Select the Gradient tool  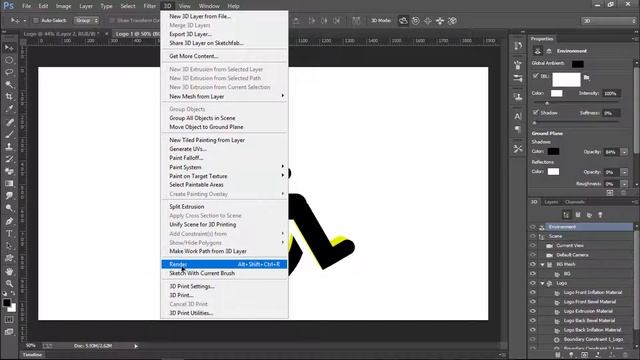pos(9,183)
